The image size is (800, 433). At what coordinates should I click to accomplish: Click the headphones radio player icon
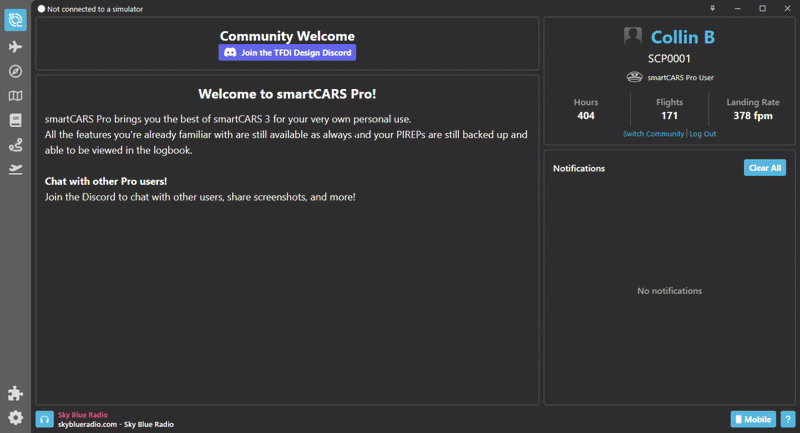pyautogui.click(x=44, y=419)
